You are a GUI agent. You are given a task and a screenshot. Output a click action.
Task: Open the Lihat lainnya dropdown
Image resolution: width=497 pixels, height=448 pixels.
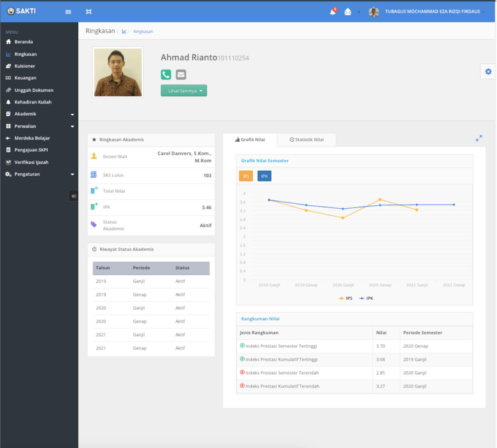[184, 91]
